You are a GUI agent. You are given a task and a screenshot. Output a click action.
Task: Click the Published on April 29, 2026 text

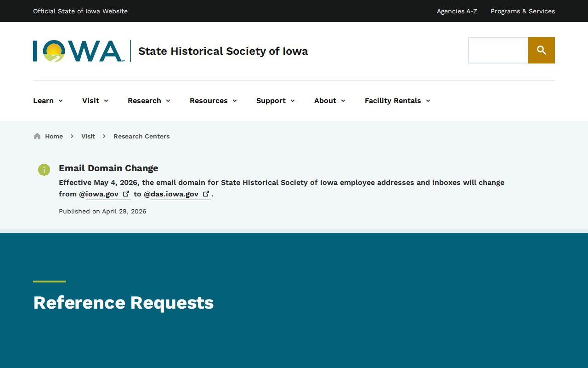(x=102, y=211)
